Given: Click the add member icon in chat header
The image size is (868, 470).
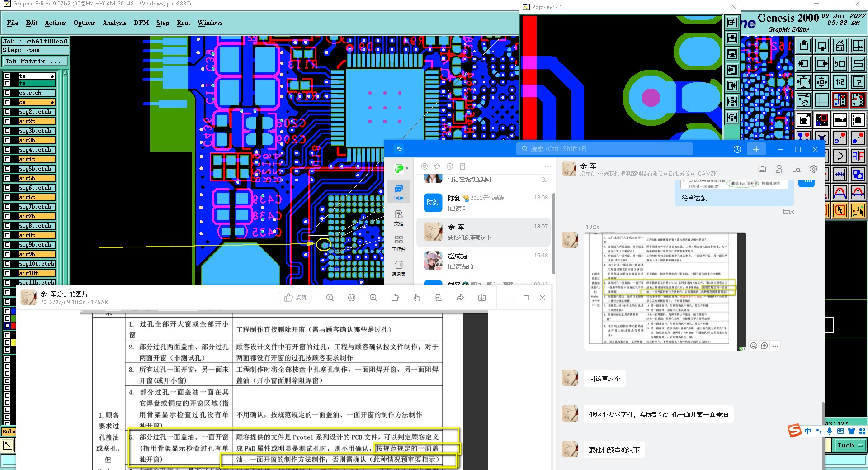Looking at the screenshot, I should (x=779, y=169).
